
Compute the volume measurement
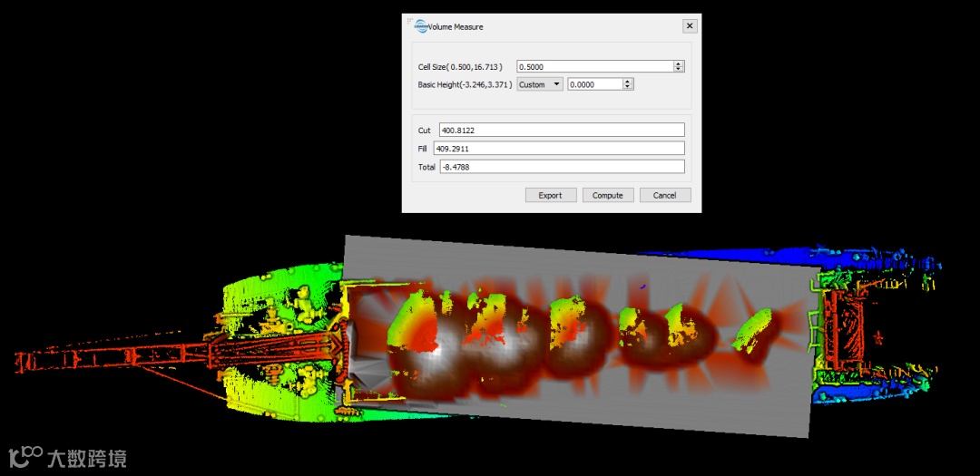(608, 195)
